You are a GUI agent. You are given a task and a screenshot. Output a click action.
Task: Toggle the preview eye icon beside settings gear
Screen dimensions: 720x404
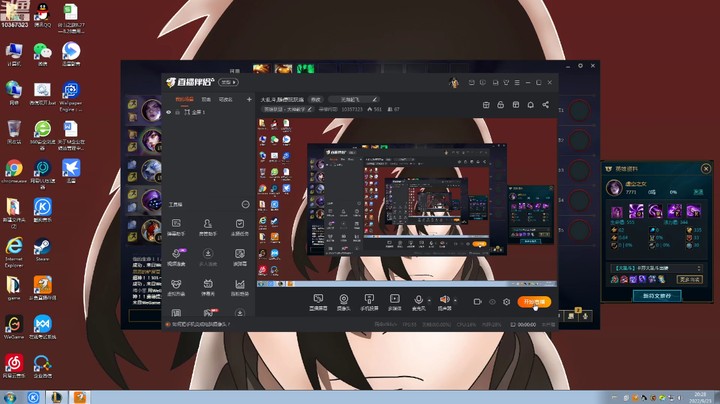[492, 302]
